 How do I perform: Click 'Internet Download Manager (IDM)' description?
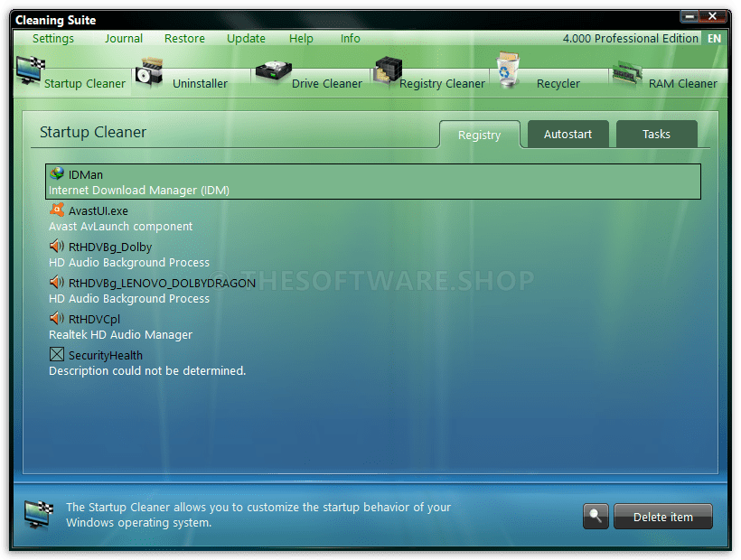coord(139,191)
